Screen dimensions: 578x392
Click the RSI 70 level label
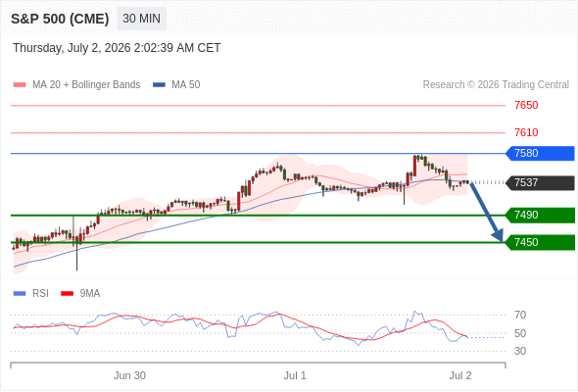click(520, 315)
